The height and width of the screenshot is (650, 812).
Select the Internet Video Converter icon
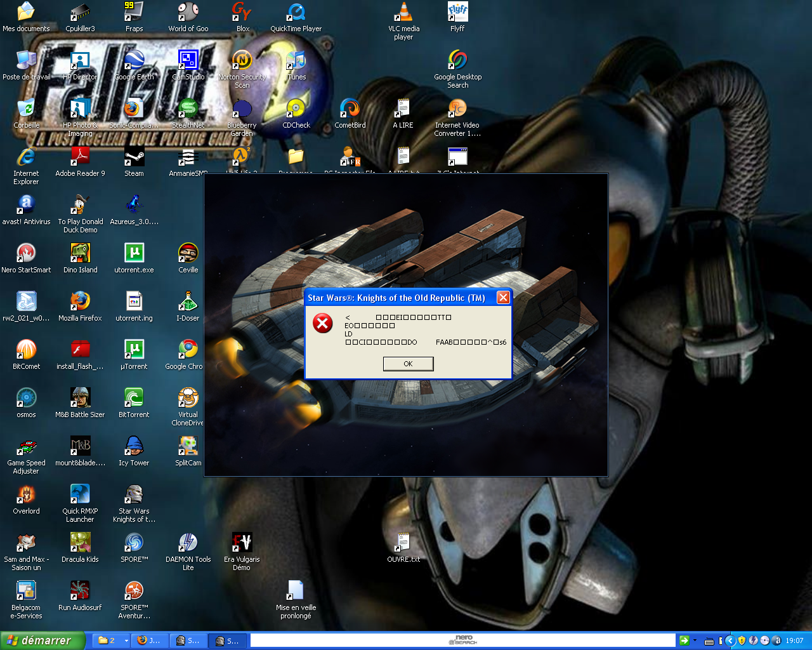click(457, 117)
